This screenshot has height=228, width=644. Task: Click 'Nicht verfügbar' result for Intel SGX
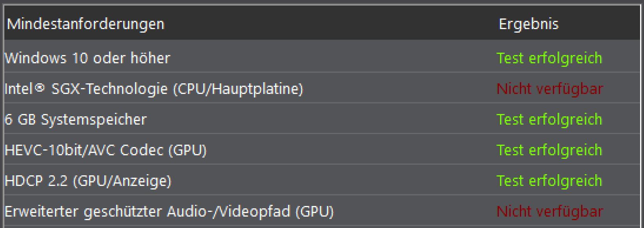[550, 89]
